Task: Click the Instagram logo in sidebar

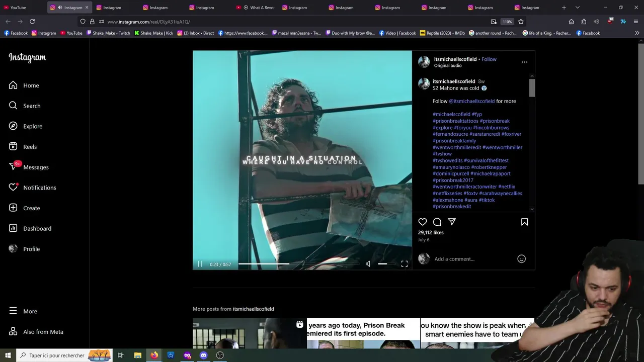Action: 27,57
